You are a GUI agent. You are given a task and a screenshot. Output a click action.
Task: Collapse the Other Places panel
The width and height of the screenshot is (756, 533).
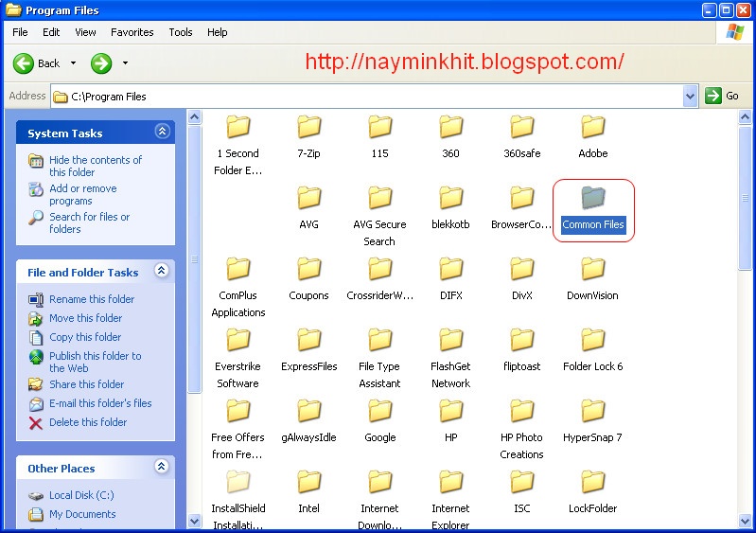pyautogui.click(x=162, y=467)
